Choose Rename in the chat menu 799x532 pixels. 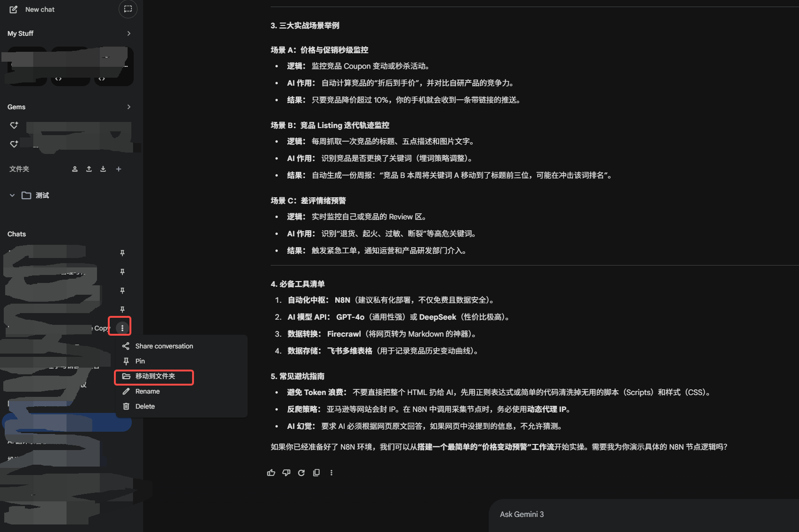click(147, 391)
